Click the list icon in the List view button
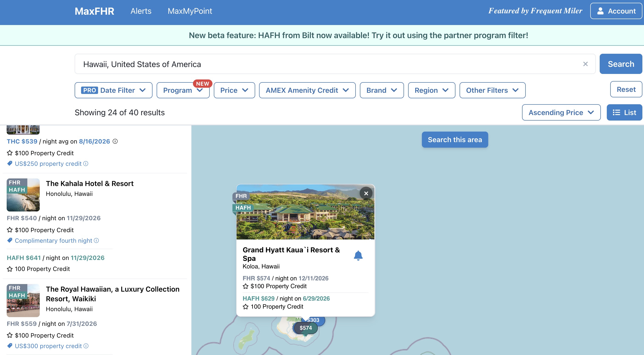This screenshot has height=355, width=644. pos(616,113)
